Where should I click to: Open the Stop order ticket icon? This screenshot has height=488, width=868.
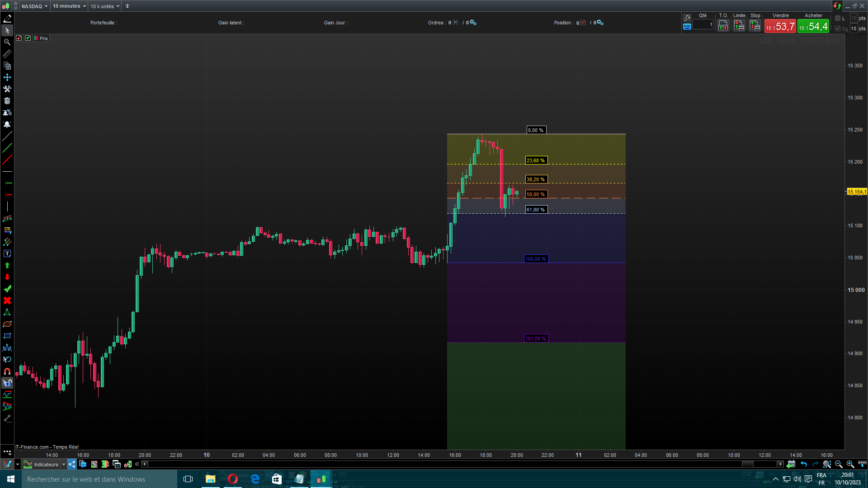755,26
